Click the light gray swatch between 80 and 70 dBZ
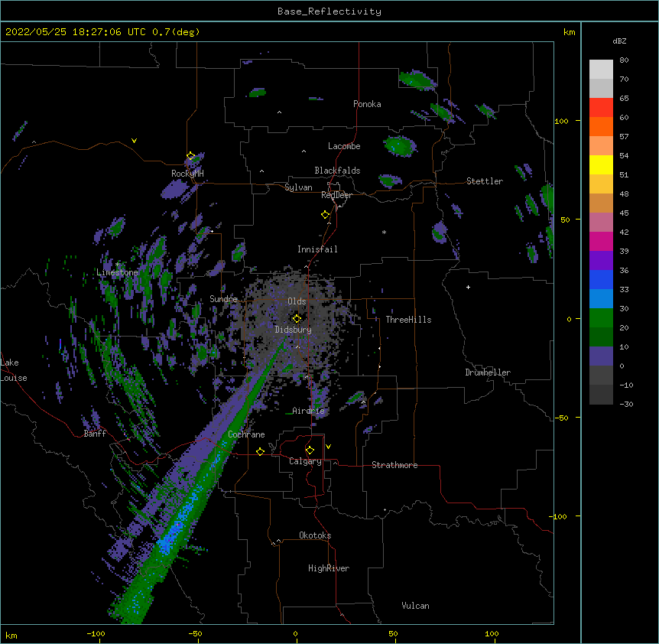Screen dimensions: 659x644 point(601,70)
